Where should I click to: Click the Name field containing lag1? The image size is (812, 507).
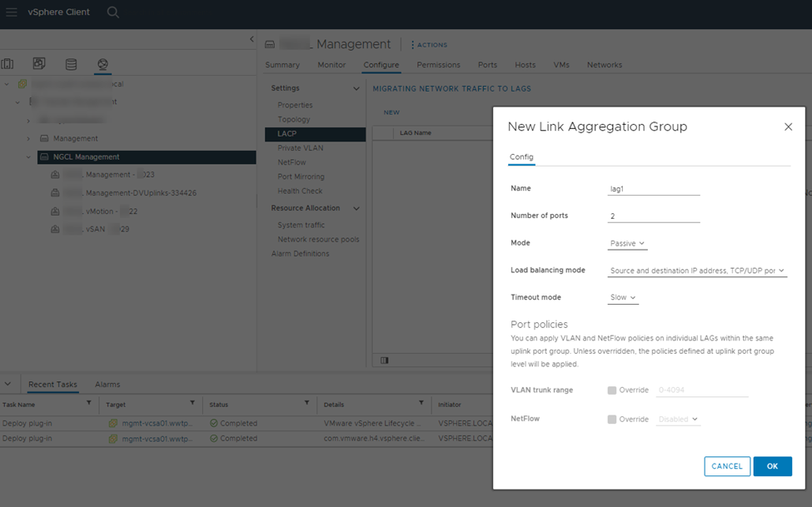pyautogui.click(x=654, y=189)
